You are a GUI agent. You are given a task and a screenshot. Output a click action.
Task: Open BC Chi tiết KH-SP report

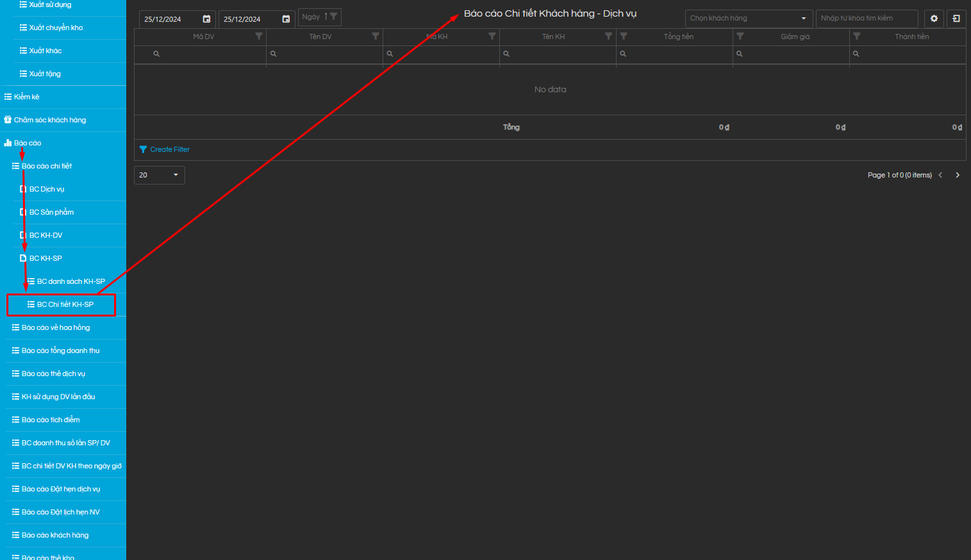pos(65,304)
